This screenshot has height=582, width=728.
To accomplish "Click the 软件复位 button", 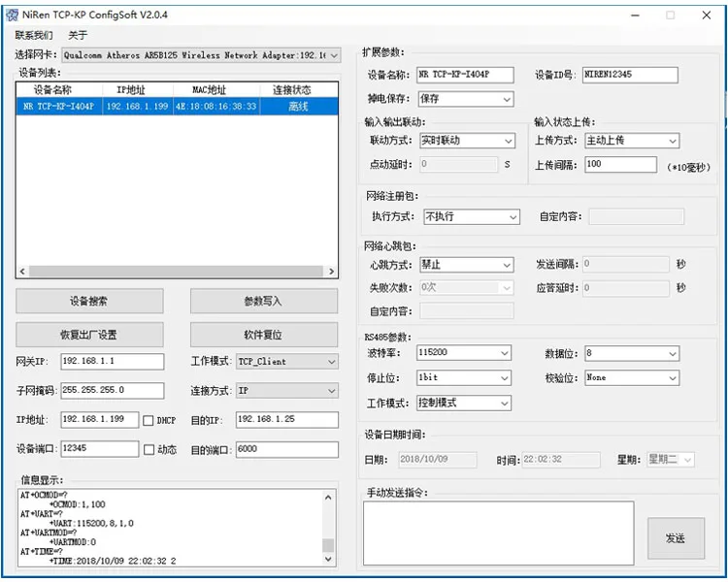I will 264,335.
